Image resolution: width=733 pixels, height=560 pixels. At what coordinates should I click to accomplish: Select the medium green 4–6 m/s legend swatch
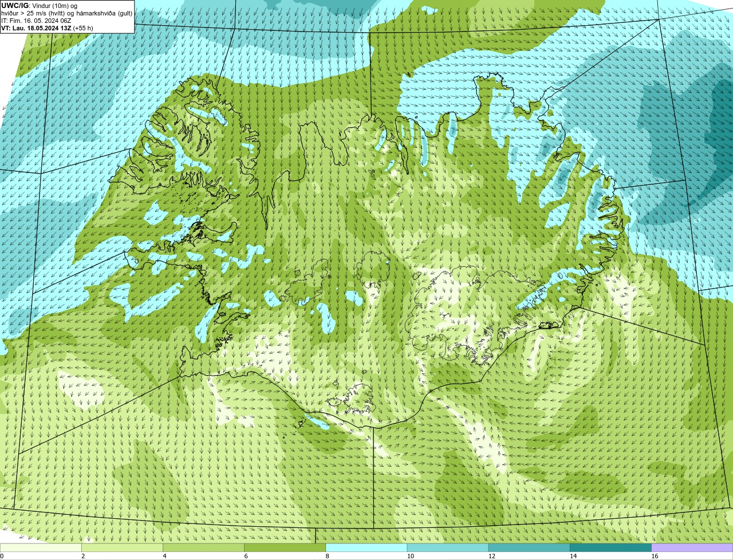coord(203,547)
